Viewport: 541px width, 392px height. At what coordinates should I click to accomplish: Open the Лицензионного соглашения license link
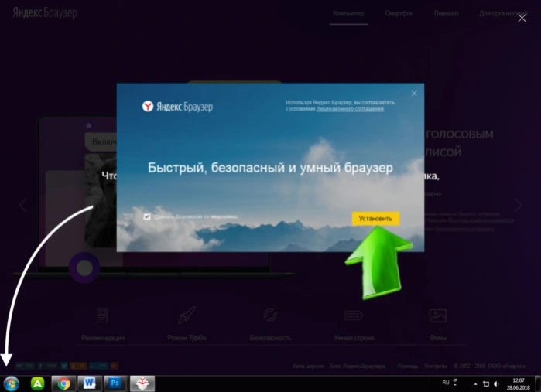click(x=350, y=109)
